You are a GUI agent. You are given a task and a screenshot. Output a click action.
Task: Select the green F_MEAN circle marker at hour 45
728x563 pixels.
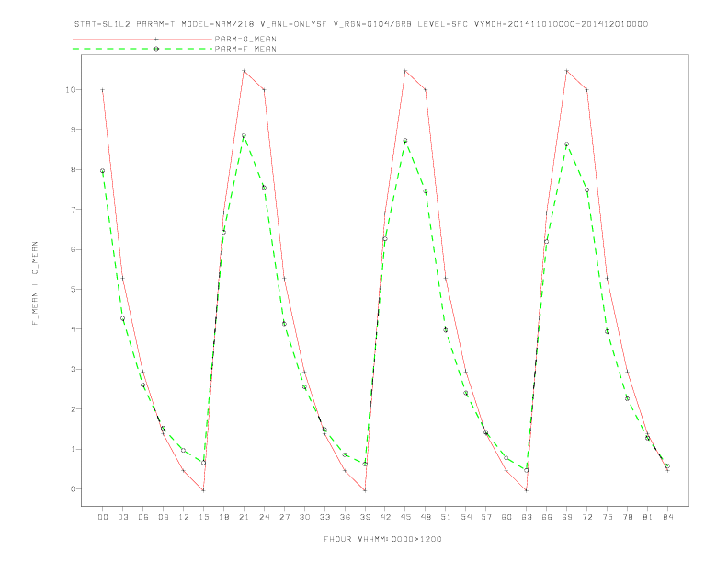(405, 140)
